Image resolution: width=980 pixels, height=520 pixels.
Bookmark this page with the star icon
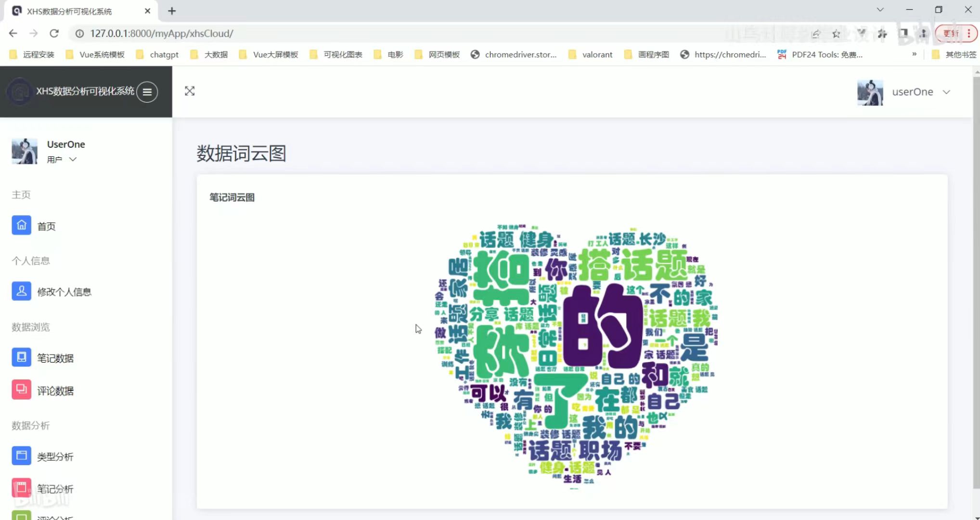point(836,33)
